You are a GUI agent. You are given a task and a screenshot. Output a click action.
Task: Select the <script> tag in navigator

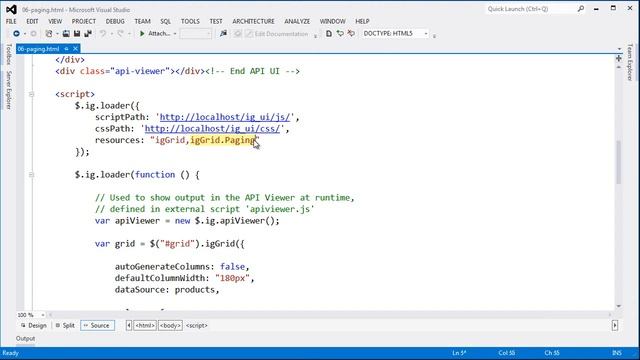pyautogui.click(x=197, y=325)
